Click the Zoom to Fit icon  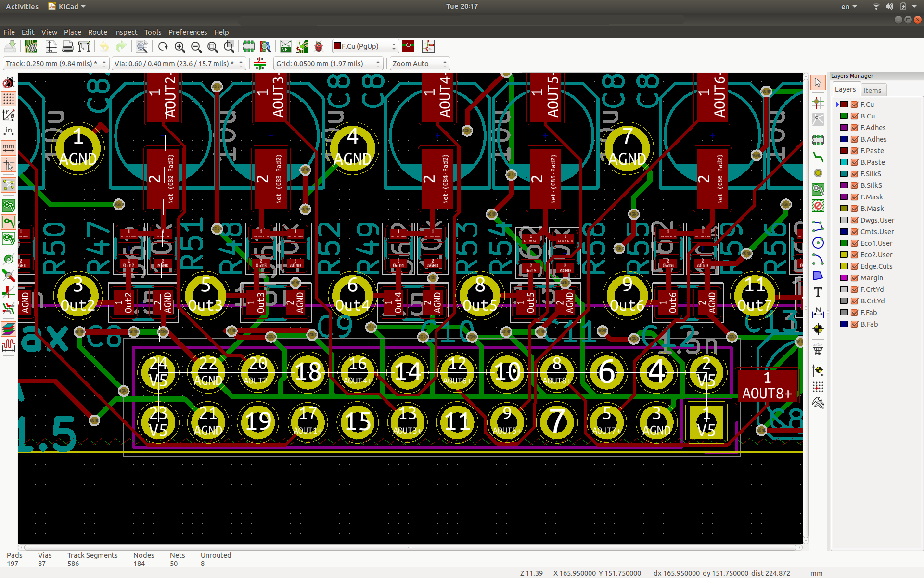point(212,46)
